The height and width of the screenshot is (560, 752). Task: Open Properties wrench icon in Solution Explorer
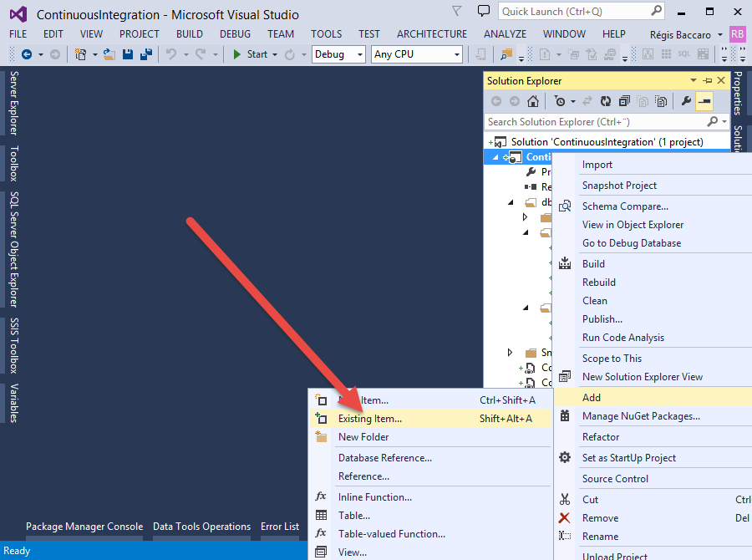click(686, 101)
